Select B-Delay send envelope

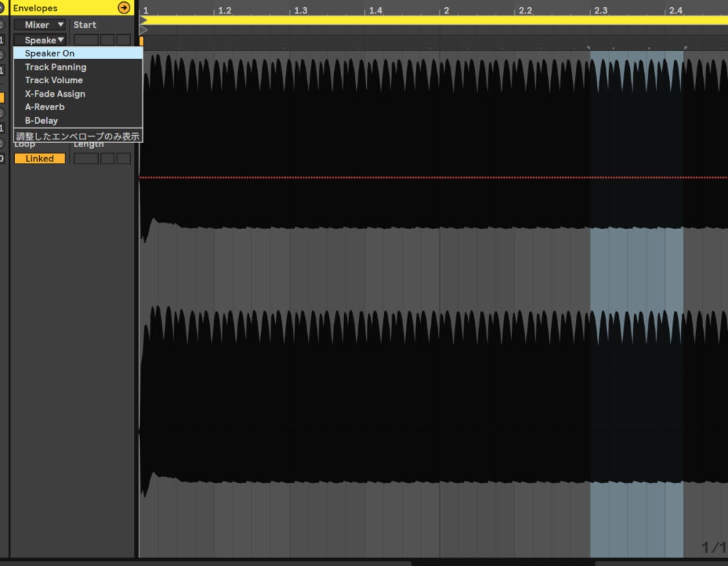coord(41,121)
